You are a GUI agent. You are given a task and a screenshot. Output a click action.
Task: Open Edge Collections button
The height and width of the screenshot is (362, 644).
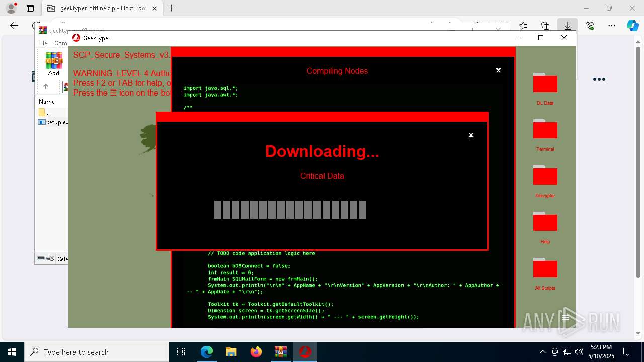pos(545,26)
